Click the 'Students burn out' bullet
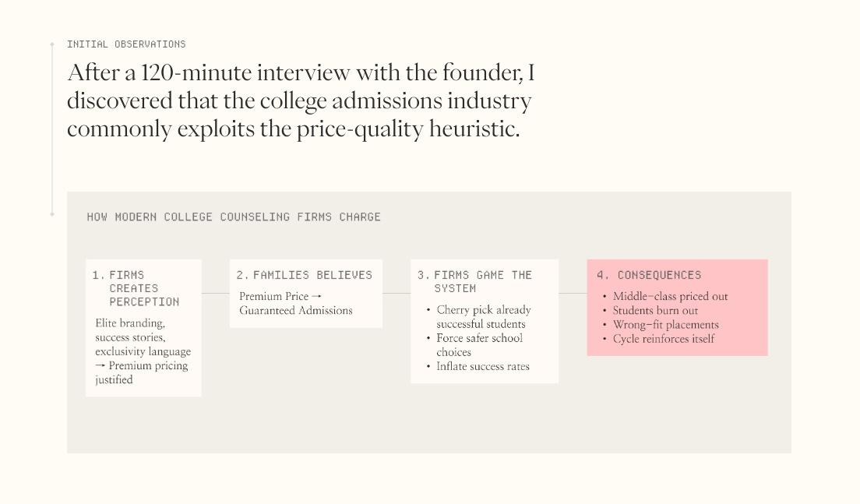This screenshot has width=860, height=504. tap(655, 311)
